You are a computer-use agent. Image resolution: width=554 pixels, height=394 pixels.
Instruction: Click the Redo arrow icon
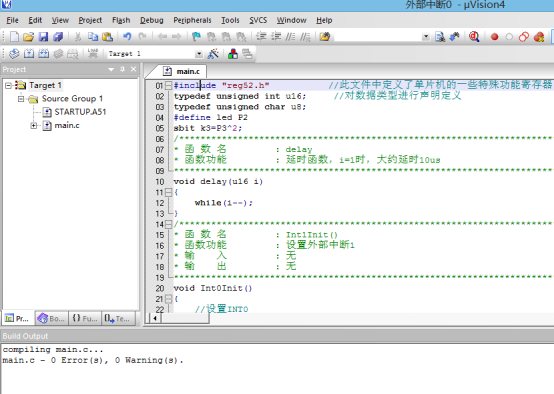tap(142, 37)
